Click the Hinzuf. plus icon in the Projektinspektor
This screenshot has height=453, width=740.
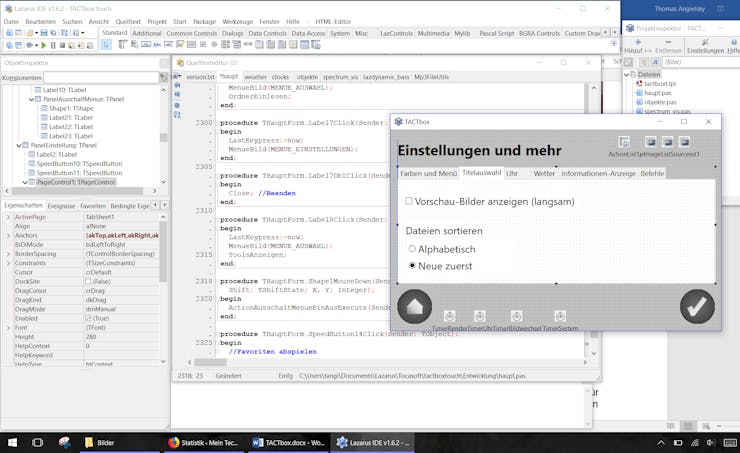638,42
